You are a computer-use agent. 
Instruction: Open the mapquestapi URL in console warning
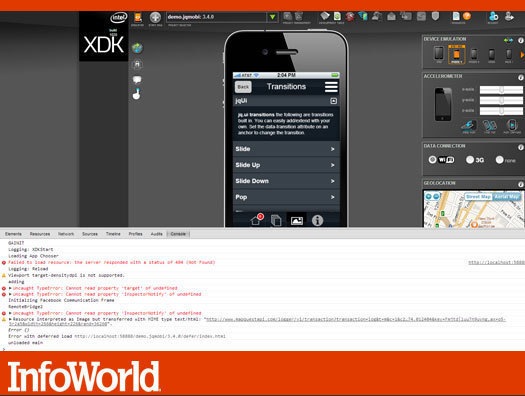click(x=355, y=320)
